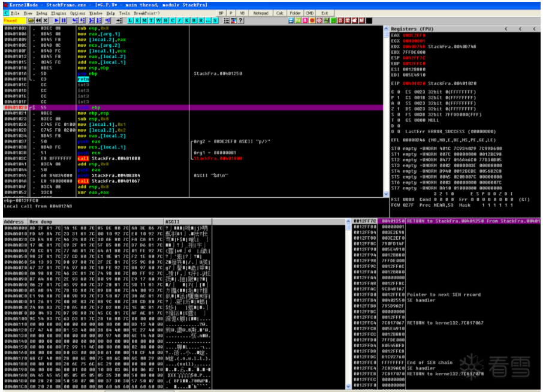Show the Log window via the L icon
The height and width of the screenshot is (392, 543).
pos(130,21)
